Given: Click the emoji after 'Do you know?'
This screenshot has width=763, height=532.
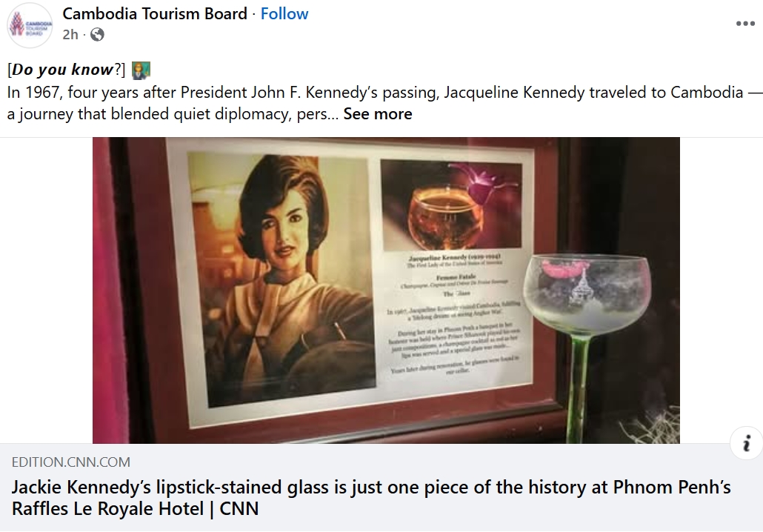Looking at the screenshot, I should [x=141, y=70].
